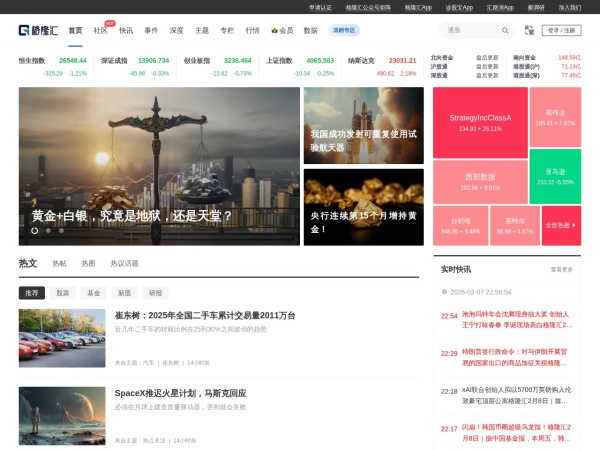Click the 格隆汇 logo in header
Viewport: 600px width, 450px height.
coord(39,31)
